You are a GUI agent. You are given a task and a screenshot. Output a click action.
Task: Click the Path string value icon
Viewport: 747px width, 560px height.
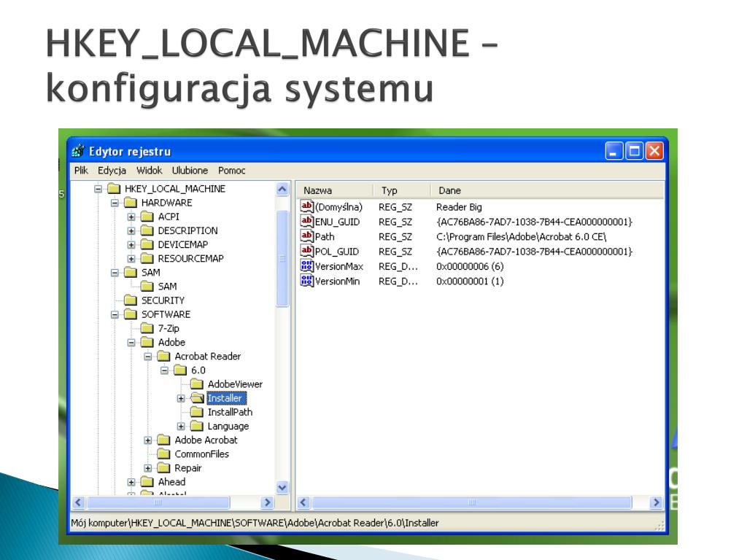coord(307,236)
